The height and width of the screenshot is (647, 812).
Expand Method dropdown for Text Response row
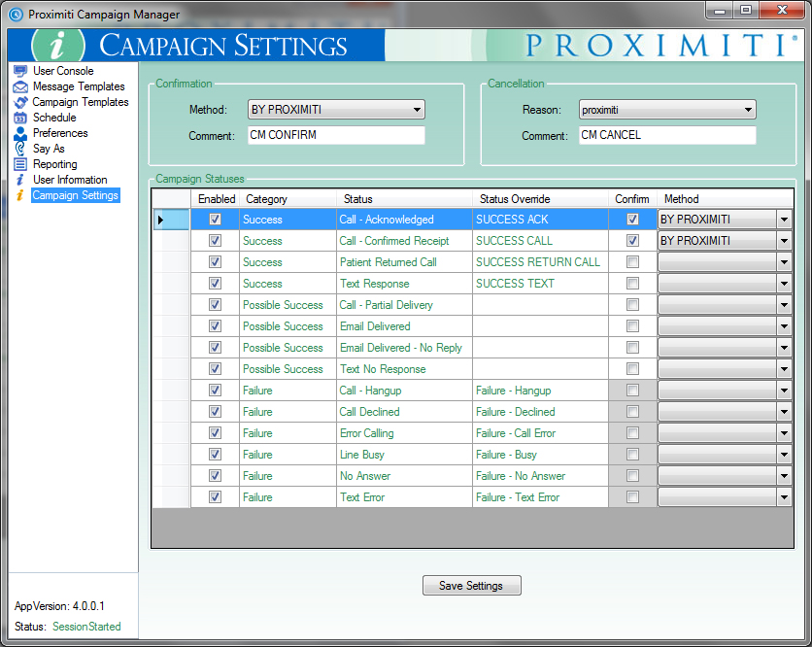click(x=784, y=284)
